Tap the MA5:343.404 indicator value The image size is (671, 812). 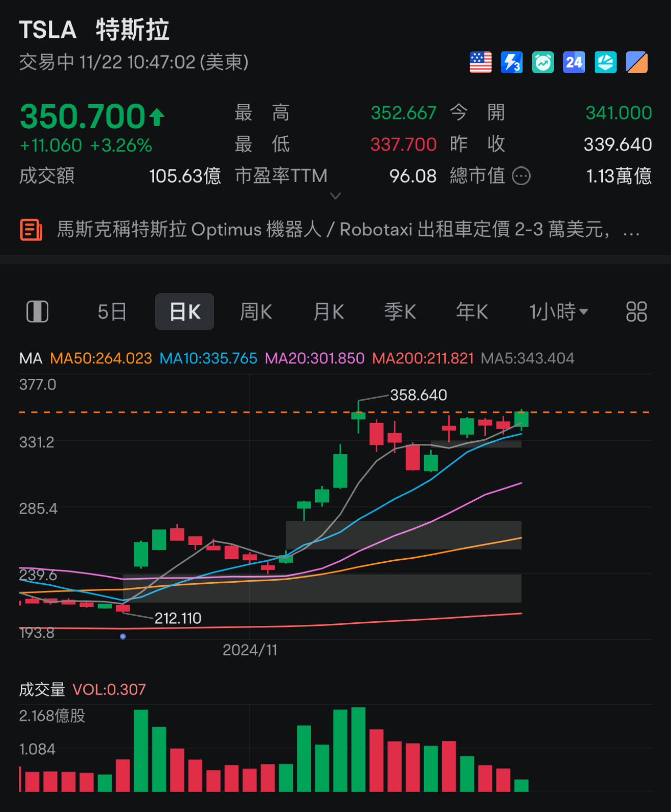[x=528, y=358]
